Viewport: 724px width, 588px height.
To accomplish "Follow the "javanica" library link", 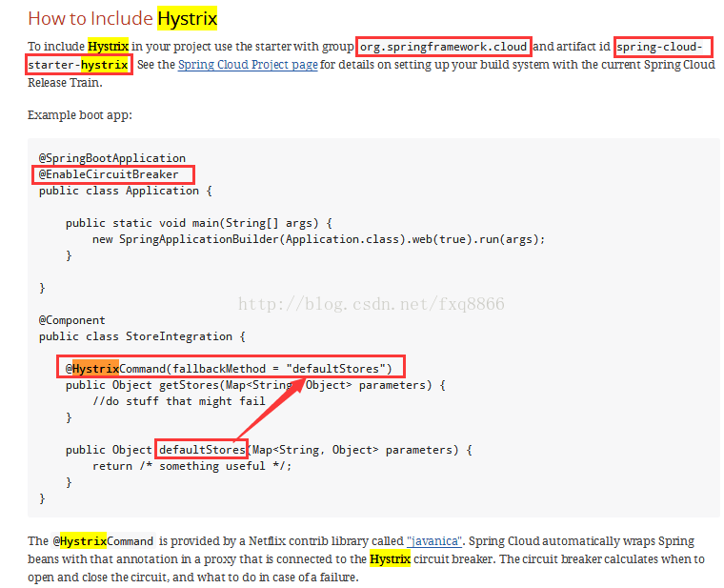I will [434, 541].
